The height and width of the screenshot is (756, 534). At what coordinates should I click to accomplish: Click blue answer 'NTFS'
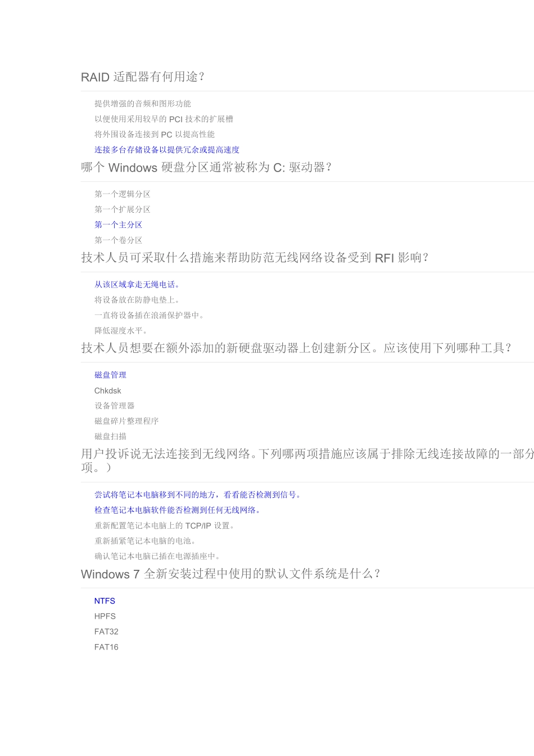105,601
